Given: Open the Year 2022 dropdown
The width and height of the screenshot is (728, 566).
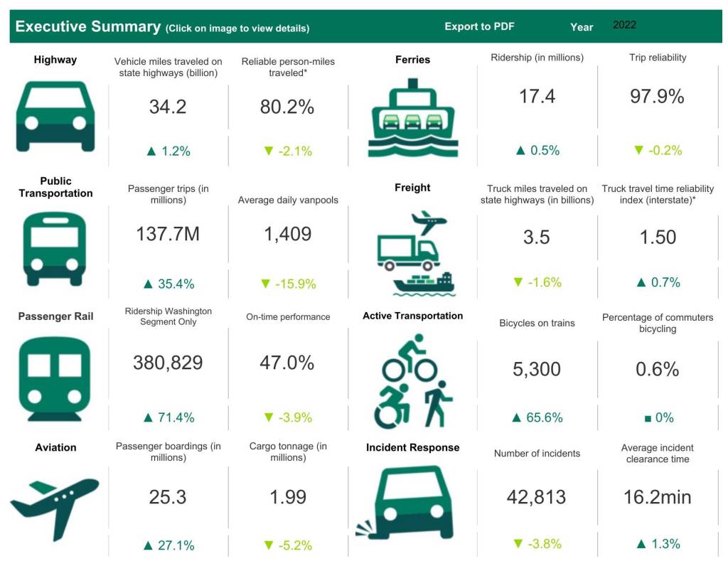Looking at the screenshot, I should tap(624, 25).
